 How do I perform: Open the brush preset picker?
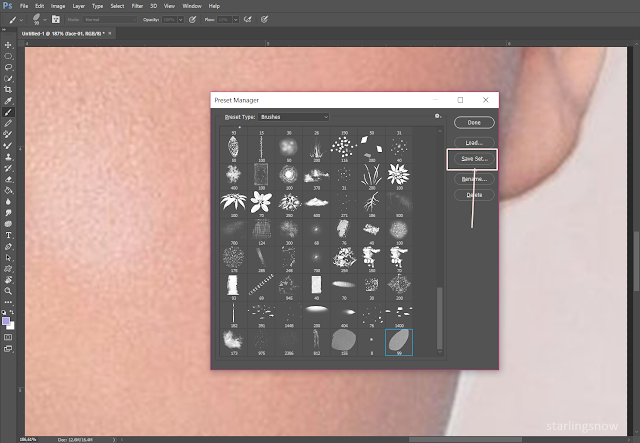(39, 19)
